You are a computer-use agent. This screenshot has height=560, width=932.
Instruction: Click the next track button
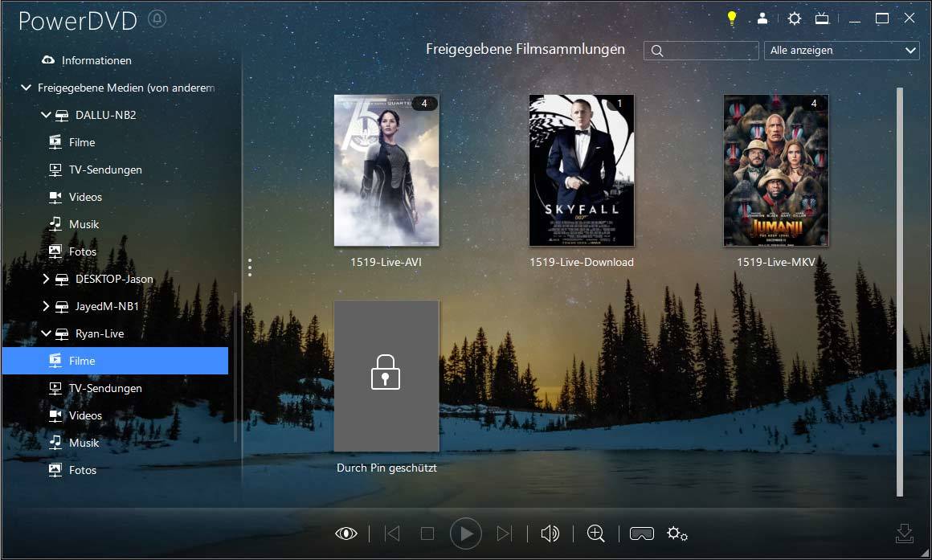504,533
